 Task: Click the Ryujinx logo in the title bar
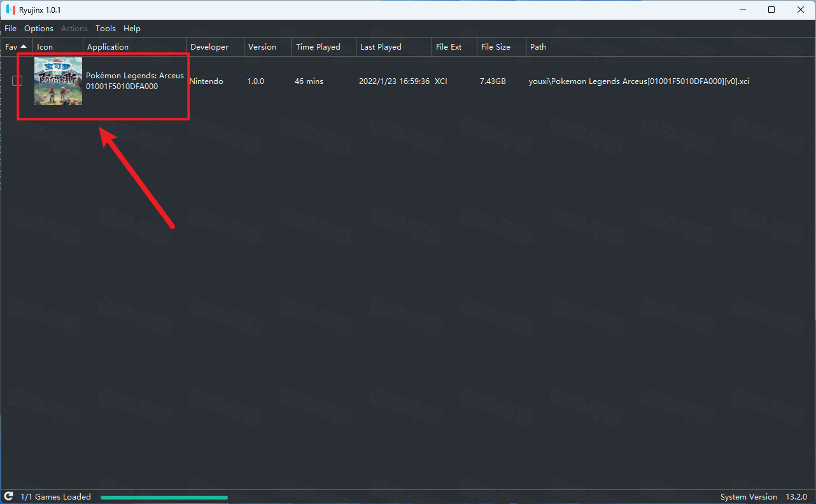point(11,10)
